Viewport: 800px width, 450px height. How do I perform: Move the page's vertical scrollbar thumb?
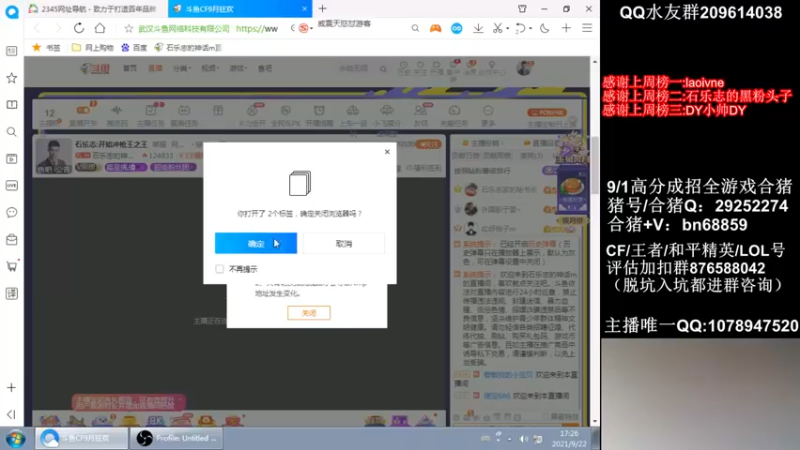point(595,165)
